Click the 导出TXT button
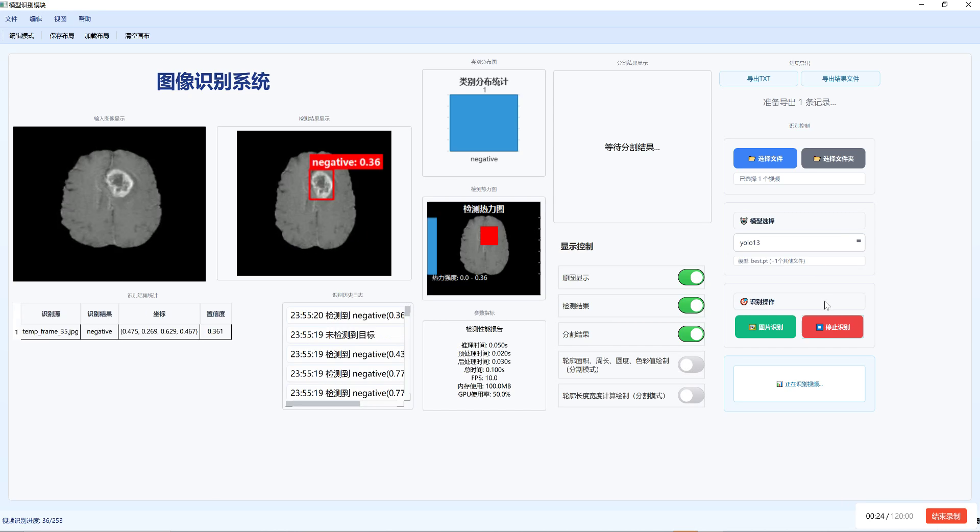 click(x=758, y=79)
